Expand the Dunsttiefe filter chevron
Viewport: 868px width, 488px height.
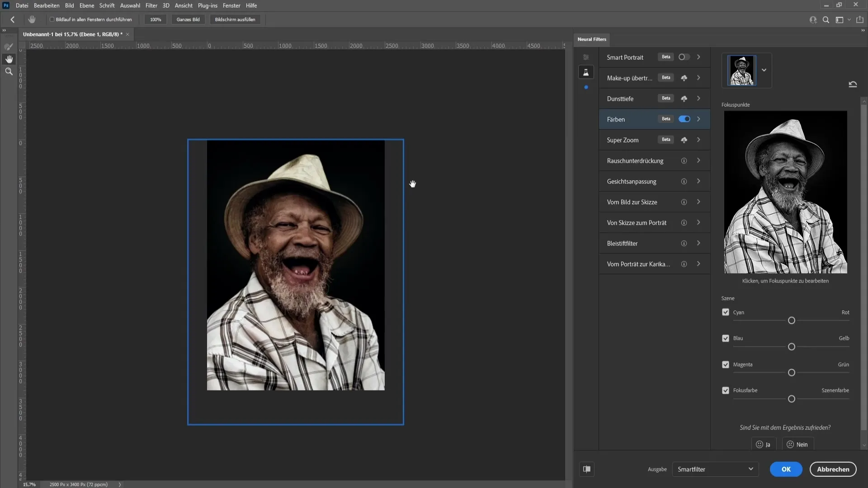pyautogui.click(x=699, y=99)
